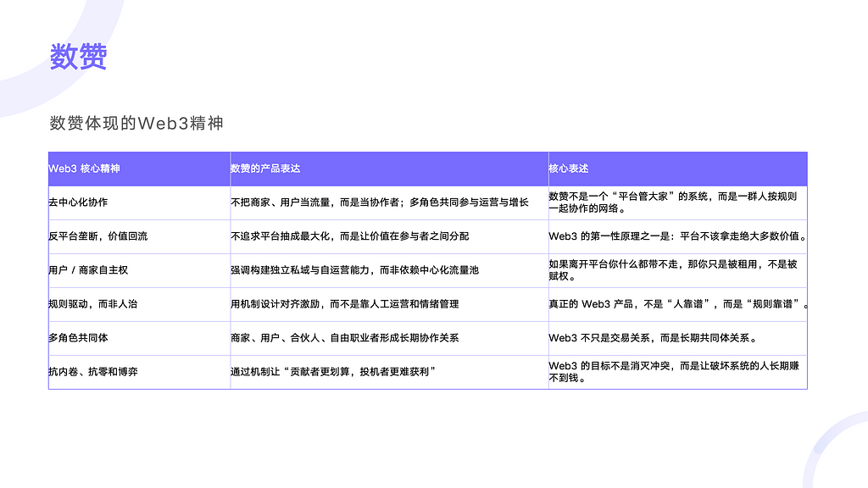Click the cell starting "不把商家、用户当流量"

(380, 202)
